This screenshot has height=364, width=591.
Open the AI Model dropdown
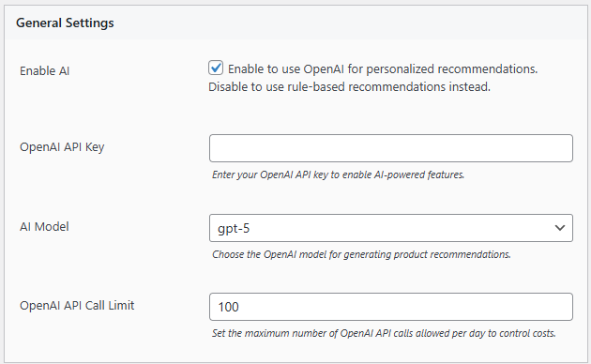coord(391,228)
